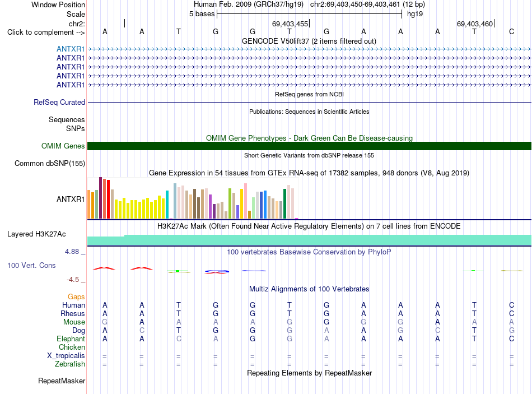This screenshot has height=394, width=532.
Task: Click the GTEx Gene Expression track title
Action: (x=309, y=173)
